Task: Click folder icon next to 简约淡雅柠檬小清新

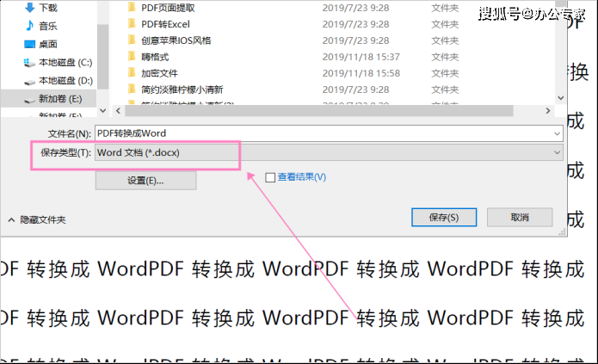Action: [x=132, y=89]
